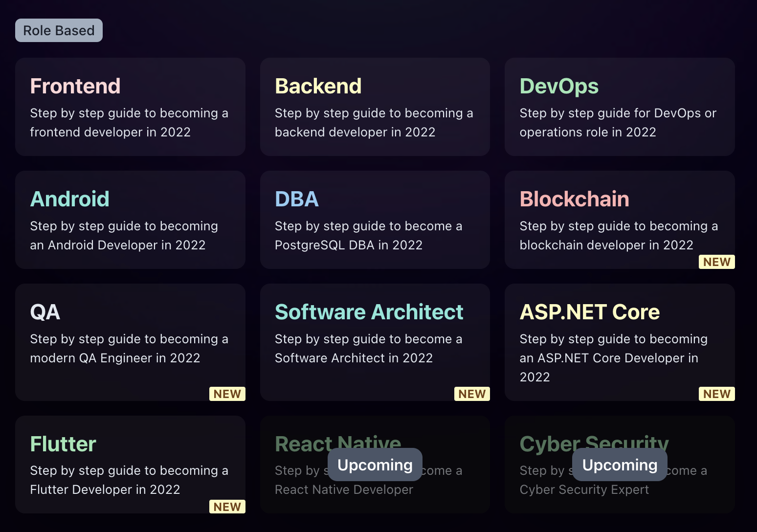757x532 pixels.
Task: Click text 'backend developer in 2022'
Action: pos(355,132)
